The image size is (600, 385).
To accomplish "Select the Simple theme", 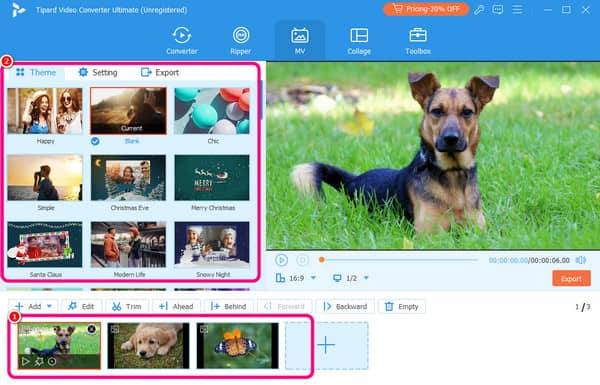I will pos(45,178).
